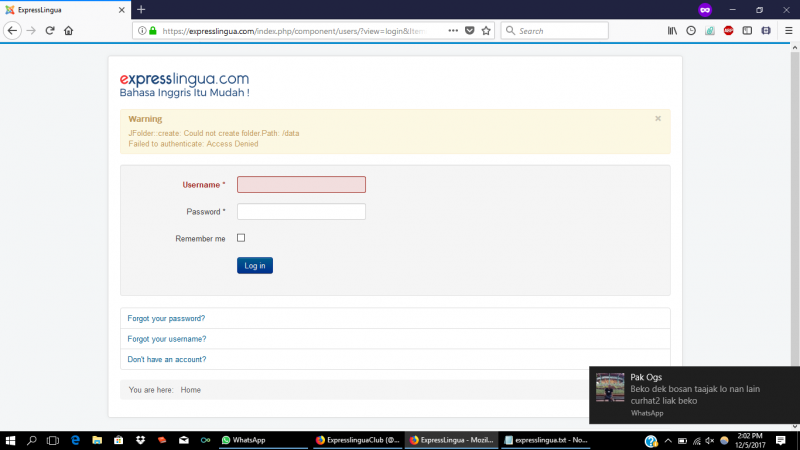The height and width of the screenshot is (450, 800).
Task: Open the Pak Ogs WhatsApp notification
Action: (694, 395)
